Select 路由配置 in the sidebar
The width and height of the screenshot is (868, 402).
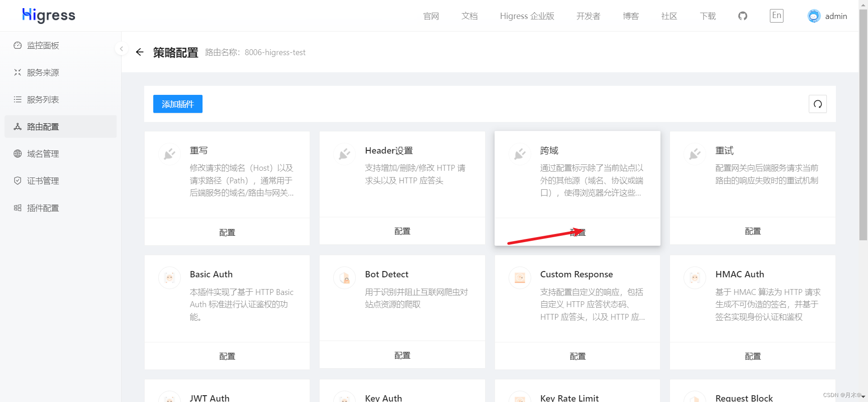click(x=61, y=126)
